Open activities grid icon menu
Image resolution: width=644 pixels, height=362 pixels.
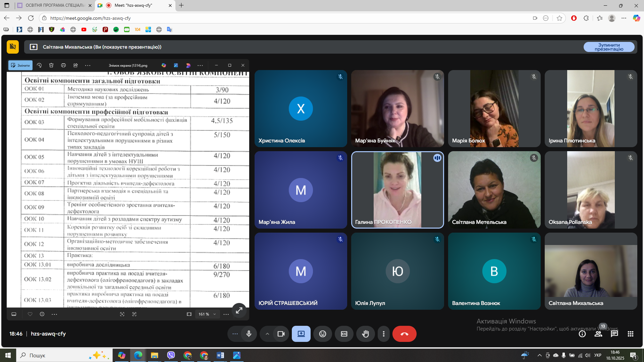pos(630,334)
